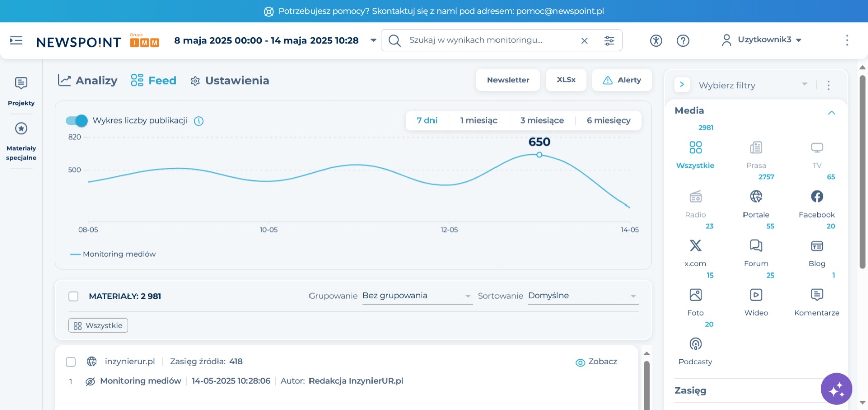The image size is (868, 410).
Task: Open advanced search filter sliders icon
Action: (609, 41)
